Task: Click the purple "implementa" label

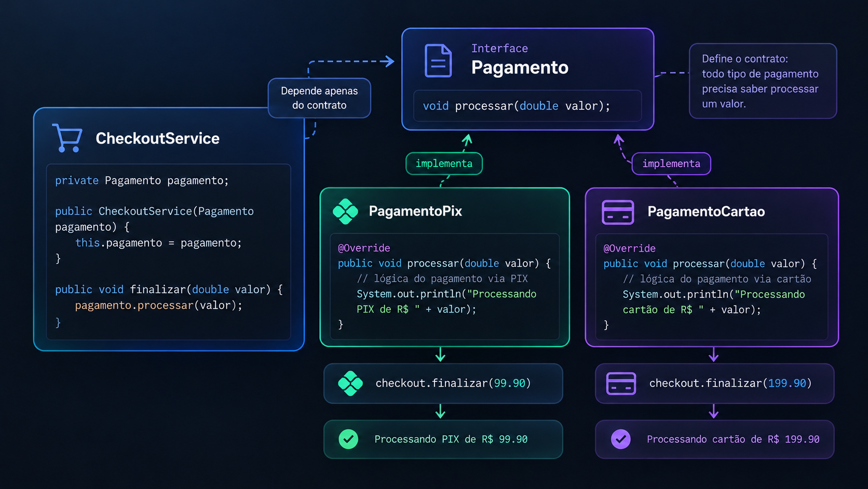Action: 671,164
